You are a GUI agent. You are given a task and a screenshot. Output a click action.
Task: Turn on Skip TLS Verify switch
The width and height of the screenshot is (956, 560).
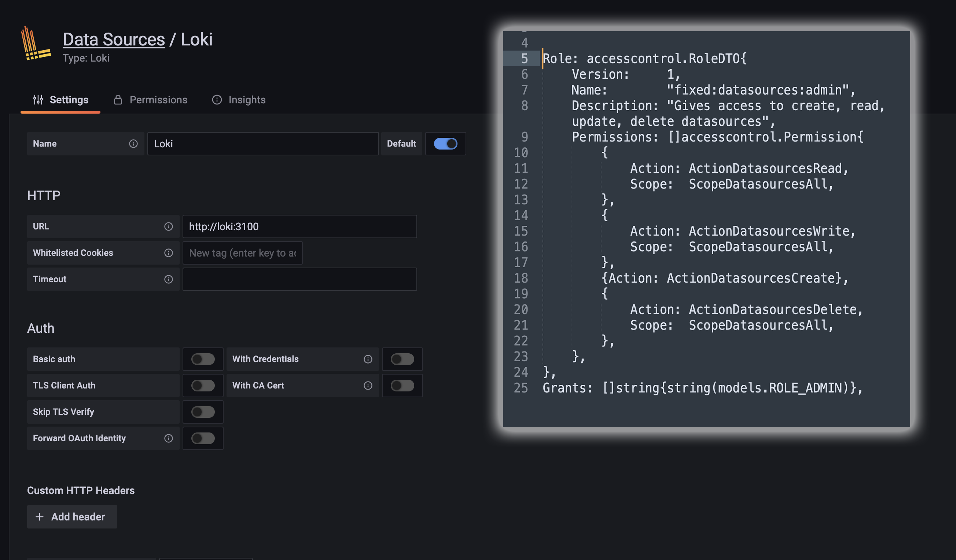(203, 412)
